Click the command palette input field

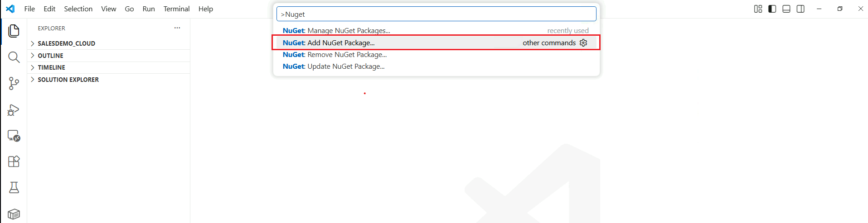(x=436, y=14)
